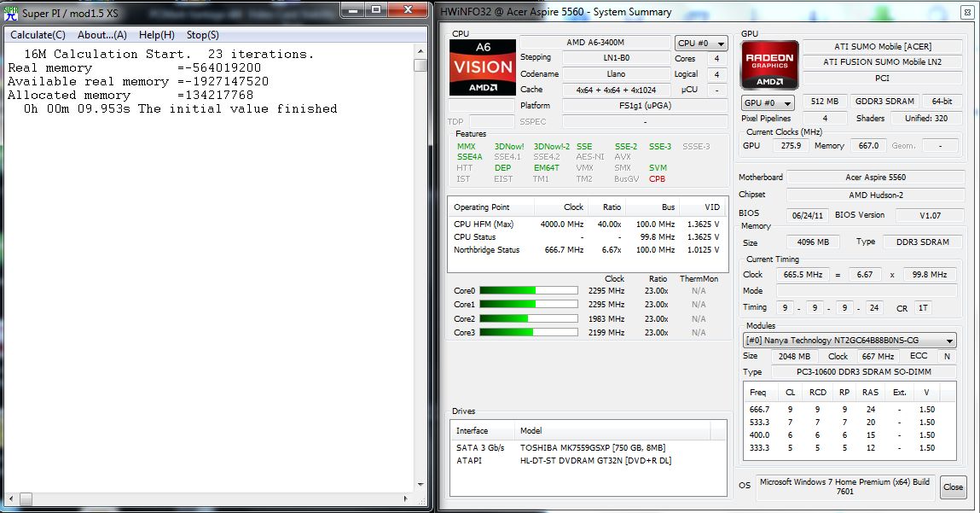Viewport: 980px width, 513px height.
Task: Click the Motherboard Acer Aspire 5560 field
Action: pos(875,178)
